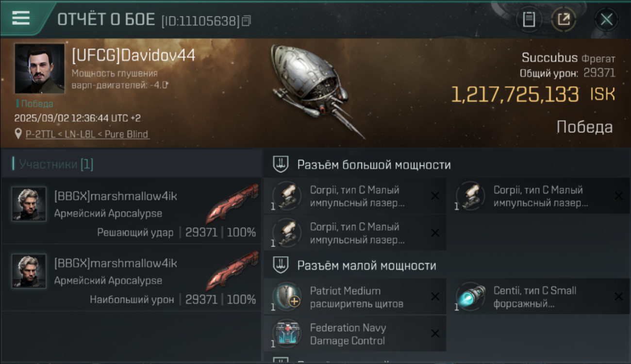Select the low power slot header icon
This screenshot has width=631, height=364.
coord(280,265)
